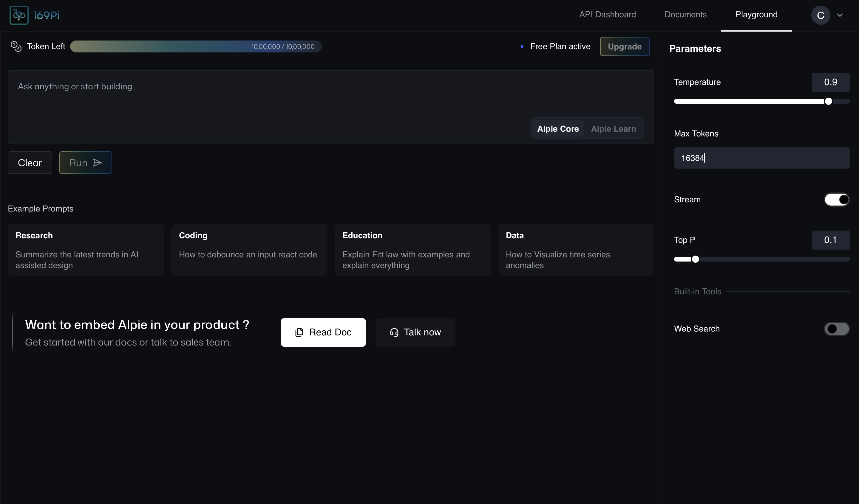
Task: Switch to Alpie Learn mode
Action: tap(613, 129)
